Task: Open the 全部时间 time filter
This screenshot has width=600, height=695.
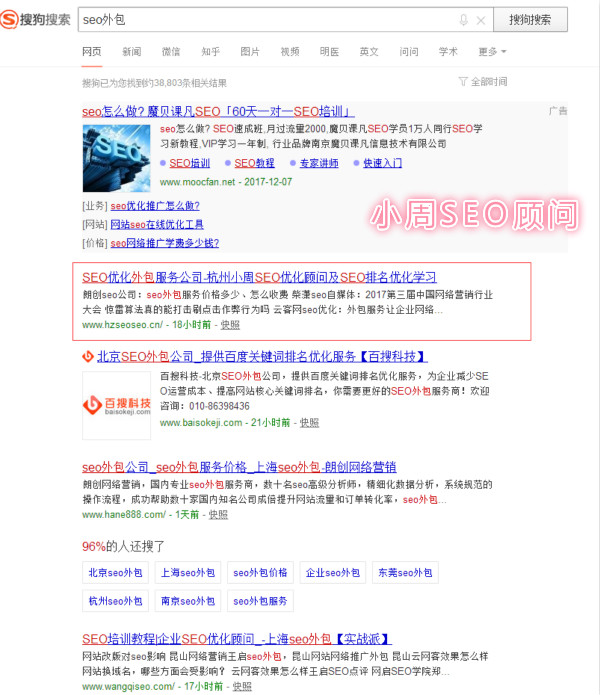Action: [483, 82]
